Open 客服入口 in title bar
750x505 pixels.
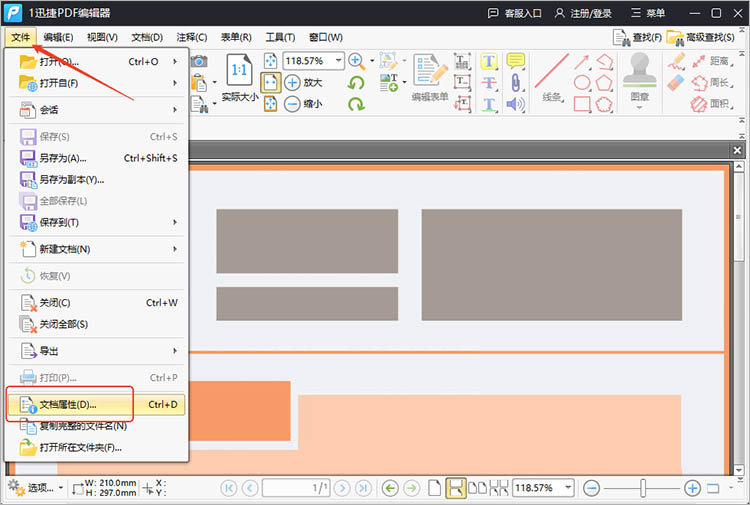tap(515, 13)
